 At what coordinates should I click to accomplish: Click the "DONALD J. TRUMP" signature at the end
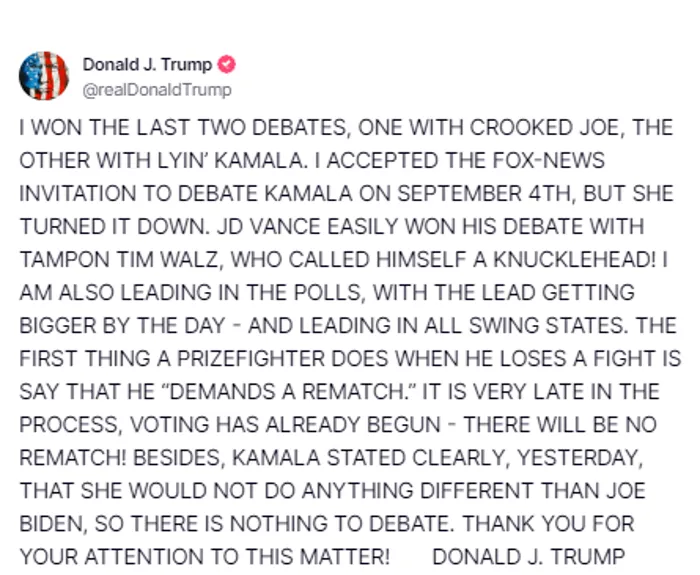(529, 557)
